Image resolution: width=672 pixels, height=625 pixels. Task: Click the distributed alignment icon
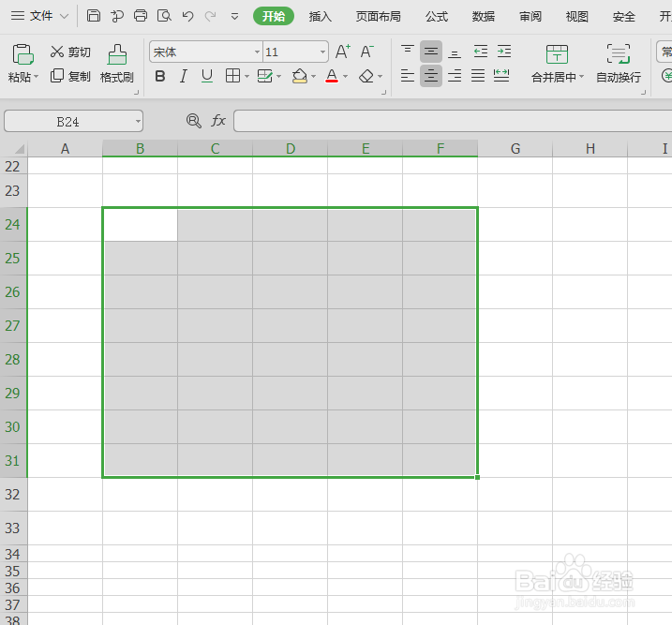click(501, 76)
